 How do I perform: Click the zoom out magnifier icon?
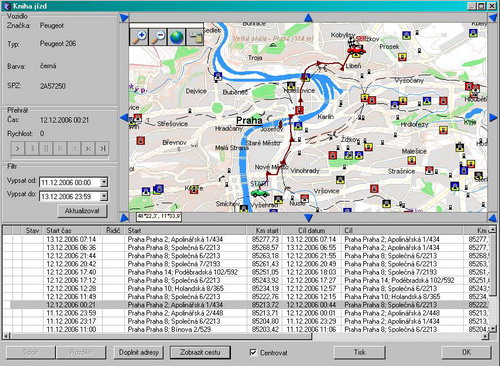(158, 37)
